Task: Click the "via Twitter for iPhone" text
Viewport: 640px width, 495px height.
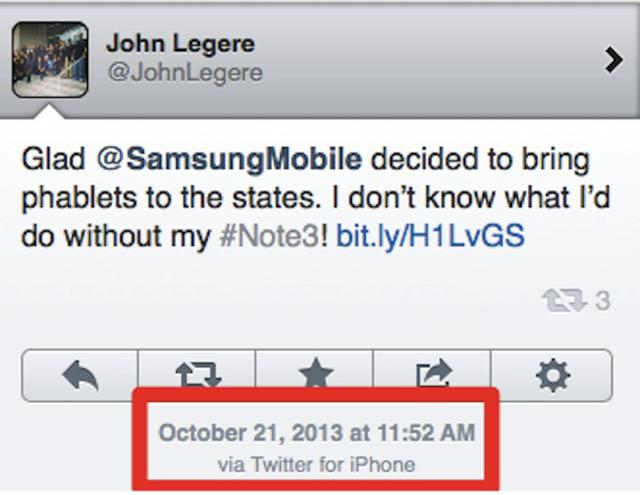Action: pyautogui.click(x=317, y=464)
